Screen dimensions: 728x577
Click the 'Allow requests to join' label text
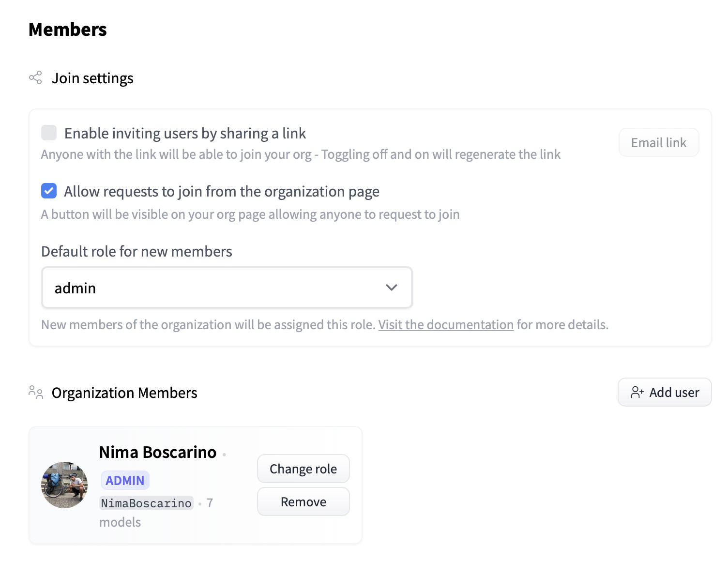pos(221,192)
